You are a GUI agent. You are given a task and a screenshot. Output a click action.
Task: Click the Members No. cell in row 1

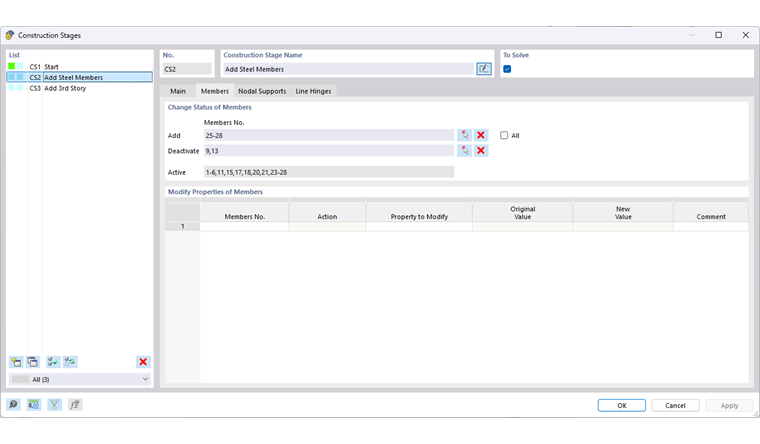(x=244, y=226)
